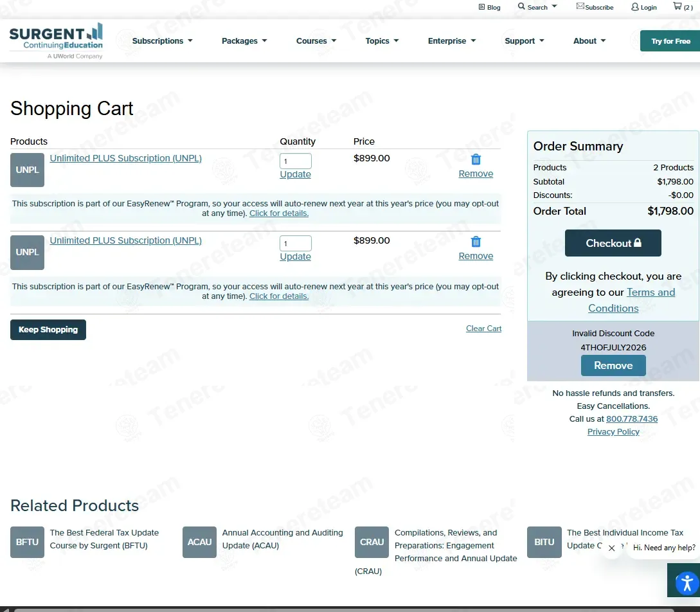This screenshot has width=700, height=612.
Task: Open the Privacy Policy link
Action: coord(613,431)
